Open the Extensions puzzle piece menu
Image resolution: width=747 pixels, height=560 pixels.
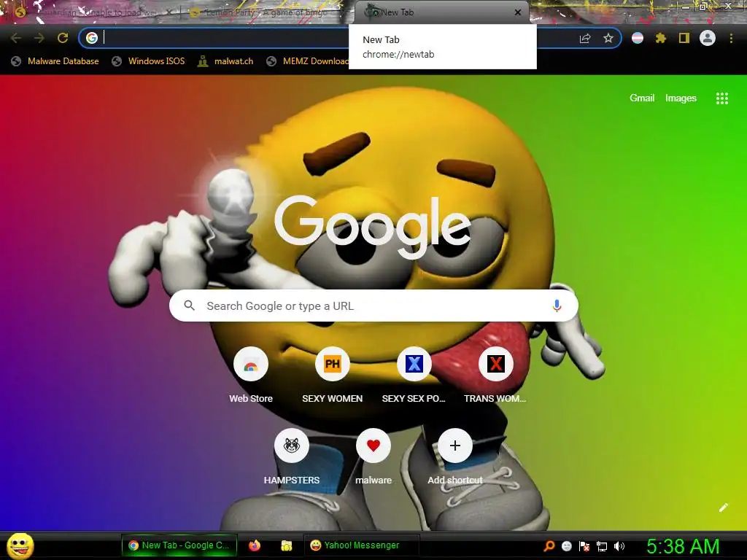coord(660,38)
